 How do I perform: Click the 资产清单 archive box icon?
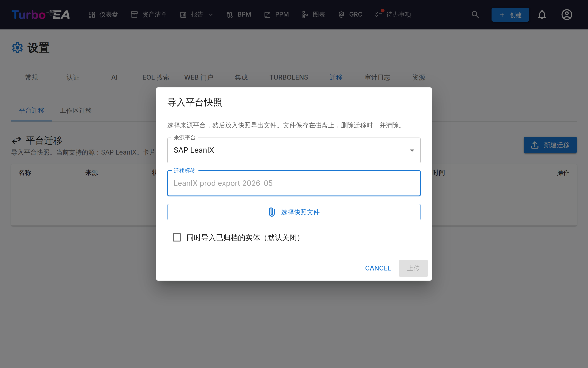point(134,14)
